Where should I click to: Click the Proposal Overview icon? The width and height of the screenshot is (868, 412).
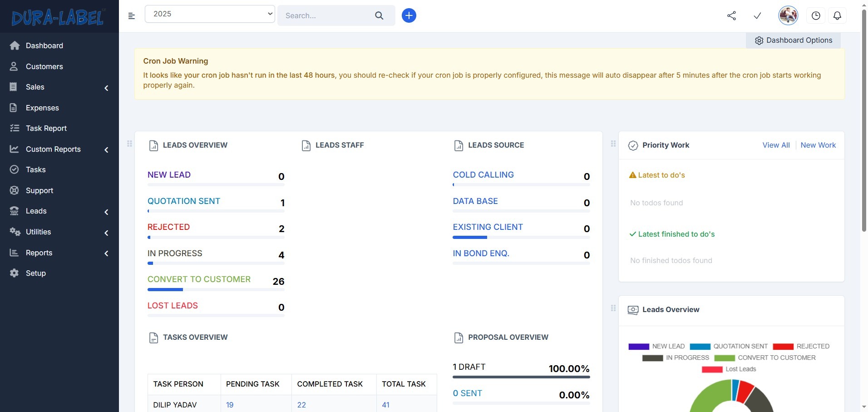click(459, 338)
